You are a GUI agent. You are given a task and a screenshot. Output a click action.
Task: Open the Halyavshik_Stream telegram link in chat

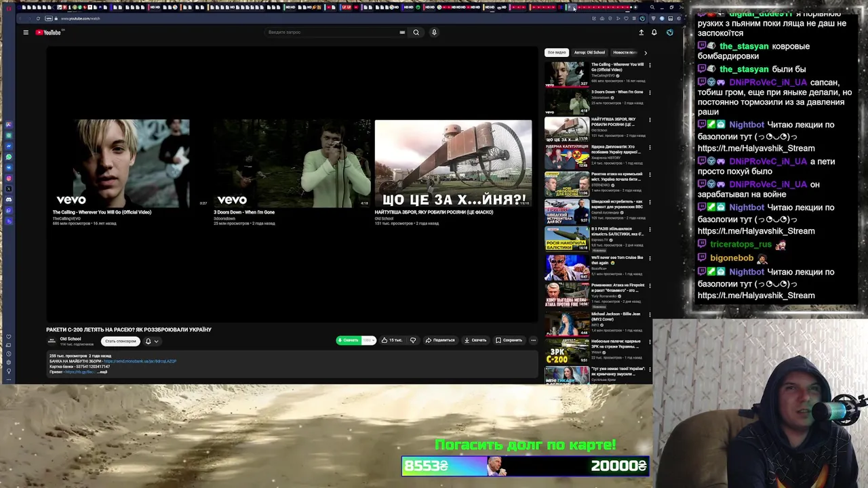point(756,296)
